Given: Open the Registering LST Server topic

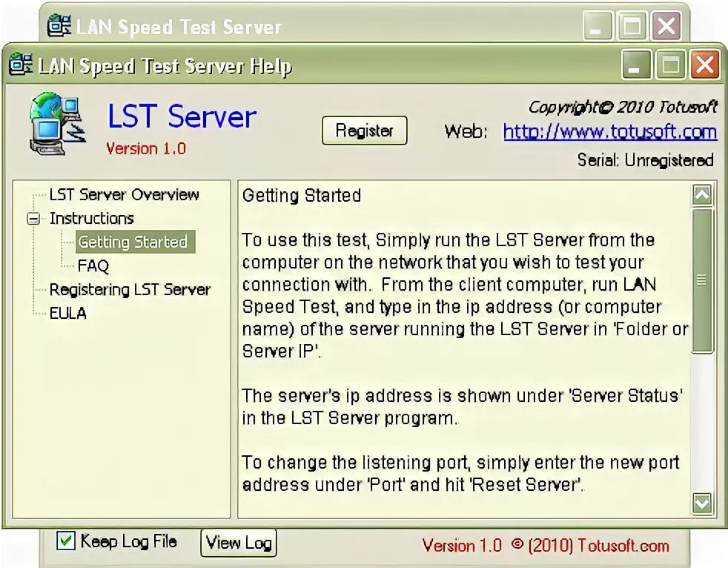Looking at the screenshot, I should [130, 289].
